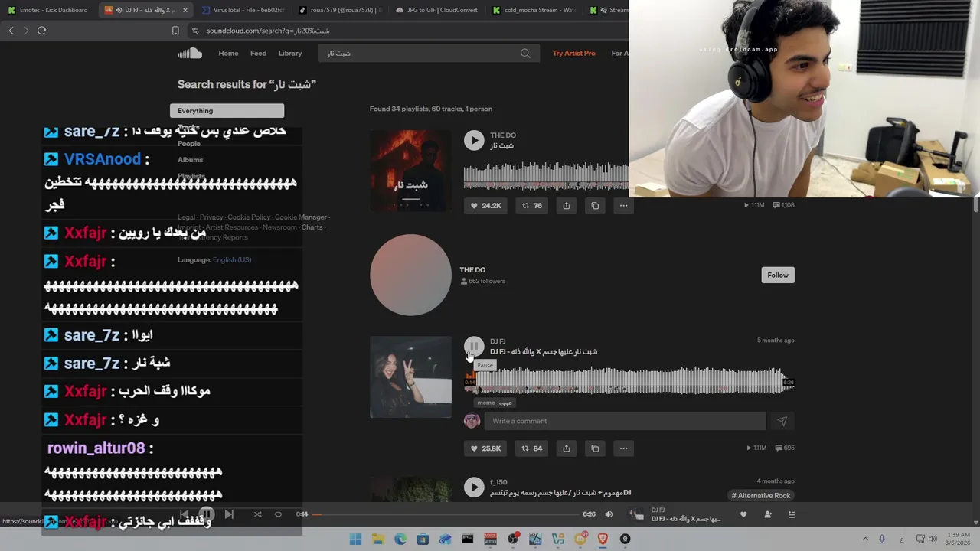Image resolution: width=980 pixels, height=551 pixels.
Task: Open Microsoft Edge from the taskbar
Action: (x=400, y=539)
